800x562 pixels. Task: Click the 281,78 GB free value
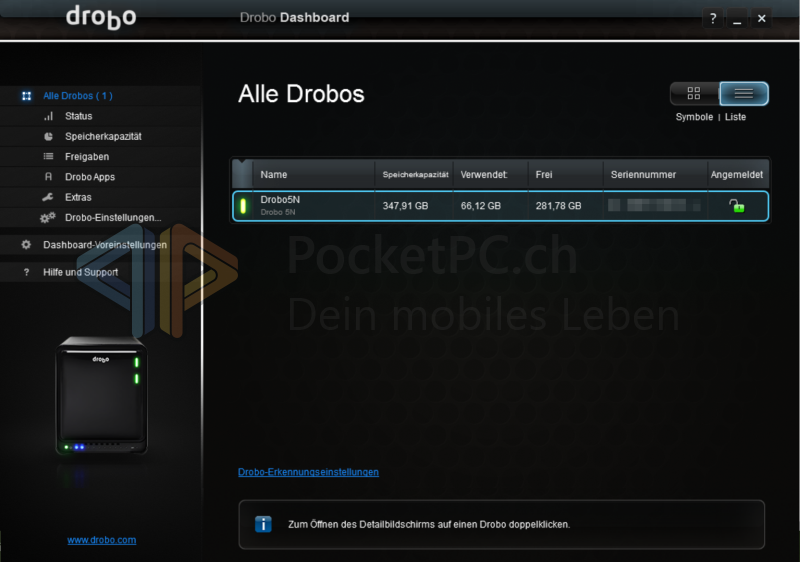click(558, 206)
